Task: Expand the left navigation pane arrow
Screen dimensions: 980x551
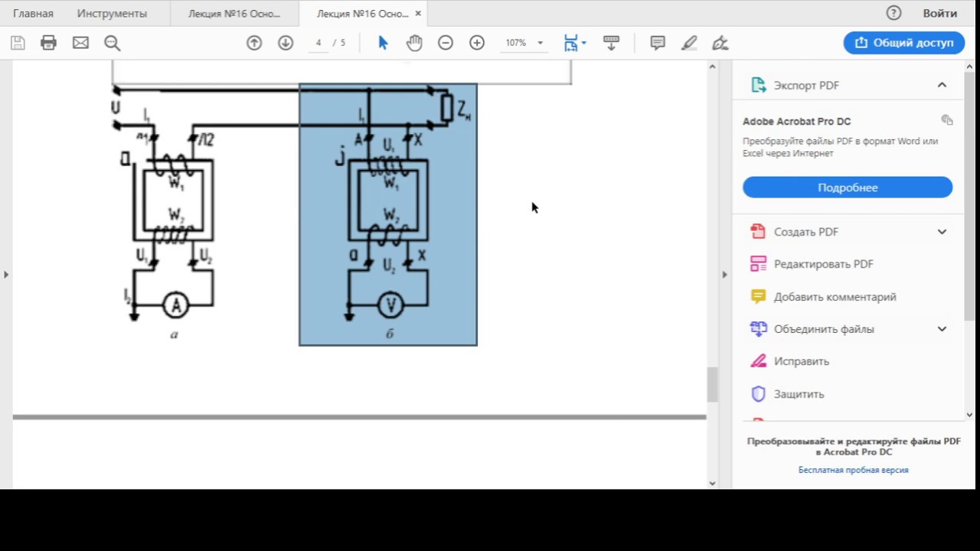Action: [6, 274]
